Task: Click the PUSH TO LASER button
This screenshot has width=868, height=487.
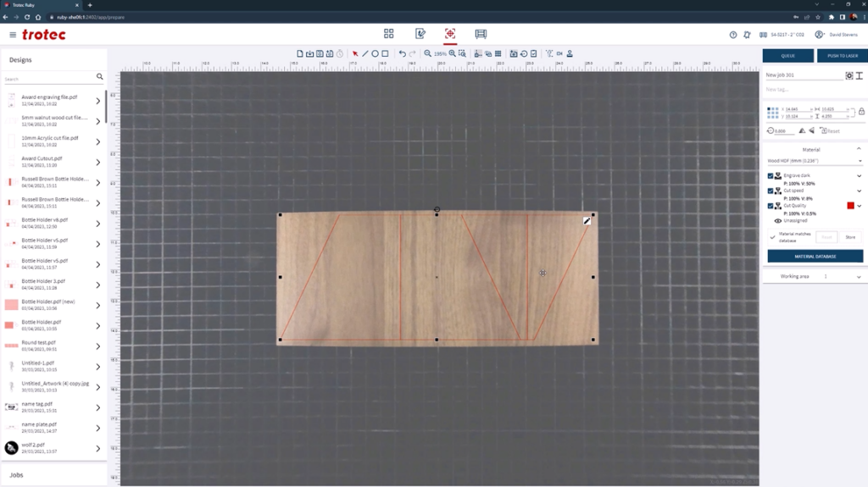Action: coord(843,55)
